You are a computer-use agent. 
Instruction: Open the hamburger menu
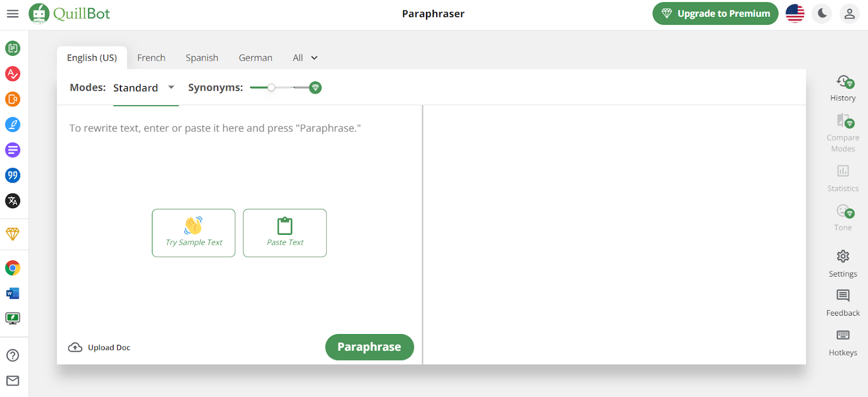pos(12,14)
